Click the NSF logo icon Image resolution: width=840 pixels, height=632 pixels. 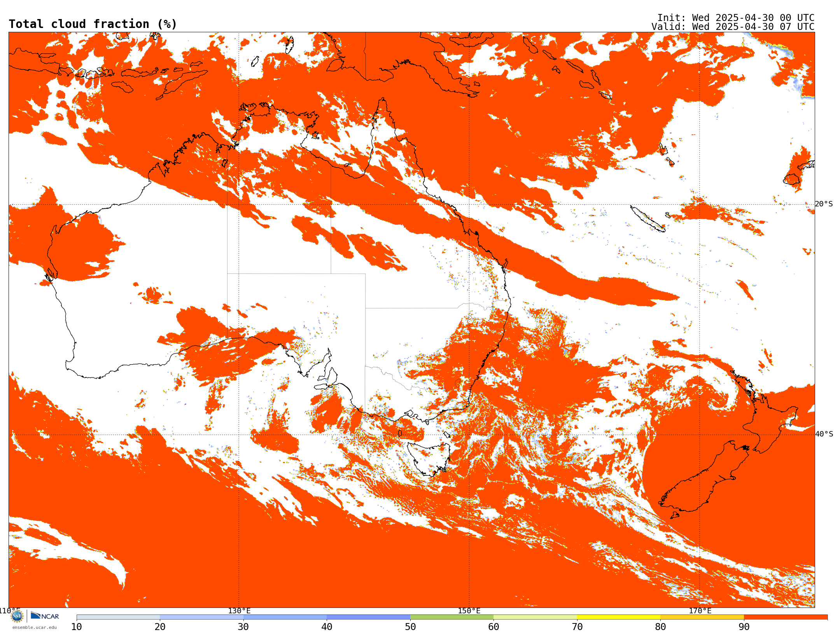[x=17, y=616]
